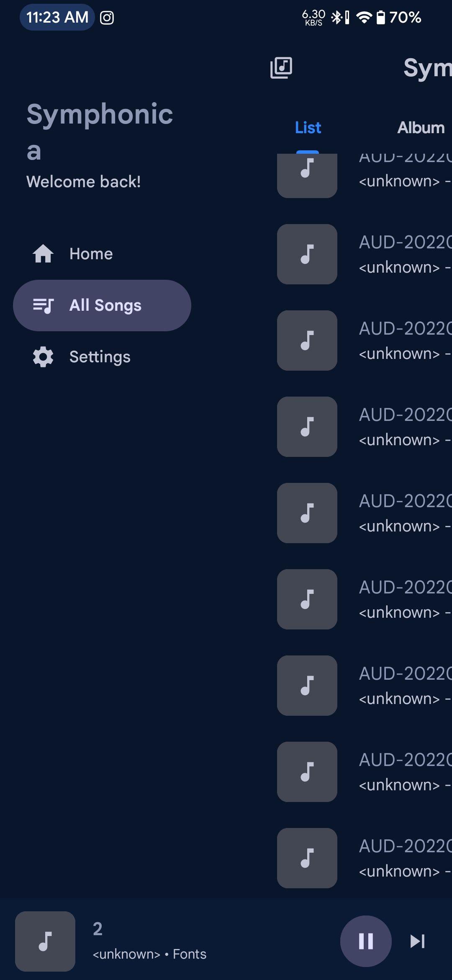
Task: Play the last visible AUD-2022 song
Action: point(365,858)
